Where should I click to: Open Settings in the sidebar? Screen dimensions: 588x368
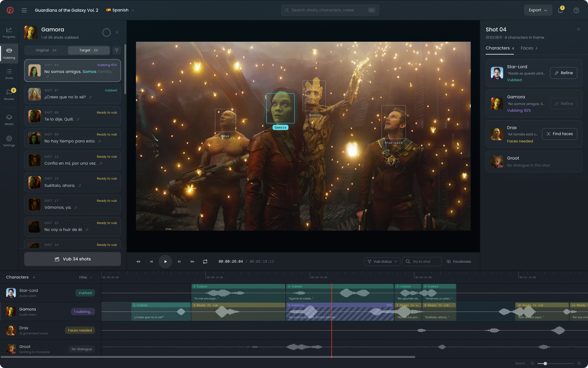pos(9,141)
